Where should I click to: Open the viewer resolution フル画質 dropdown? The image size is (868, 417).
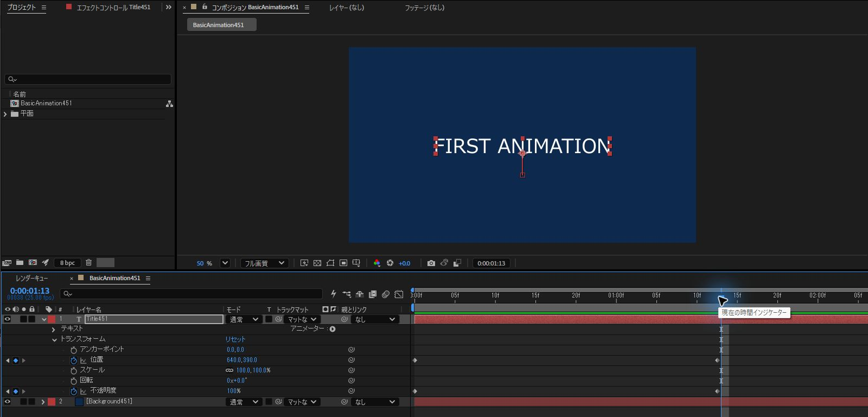pos(264,263)
